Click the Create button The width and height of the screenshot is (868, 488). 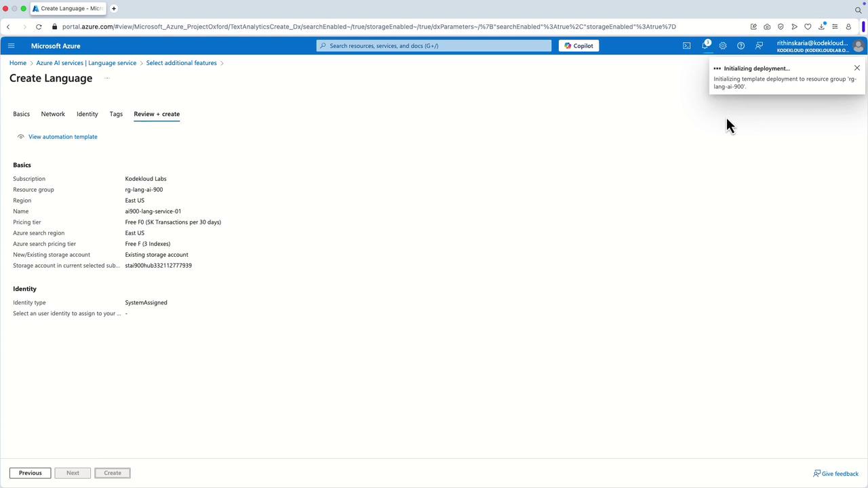(x=113, y=473)
